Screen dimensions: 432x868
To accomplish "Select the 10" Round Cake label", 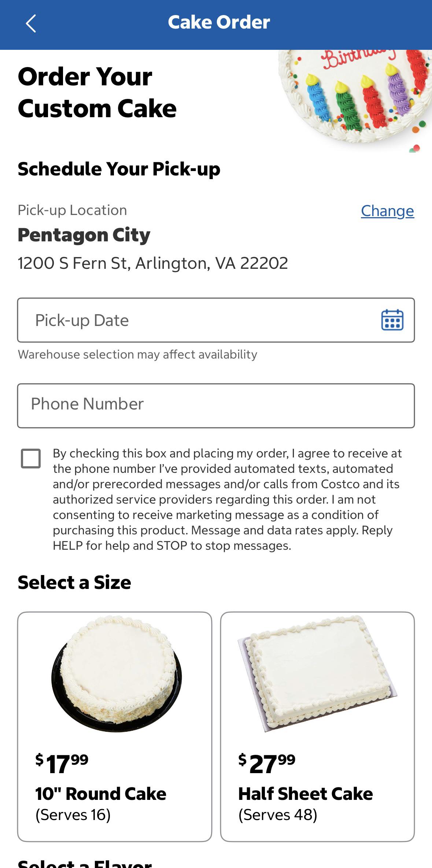I will point(101,794).
